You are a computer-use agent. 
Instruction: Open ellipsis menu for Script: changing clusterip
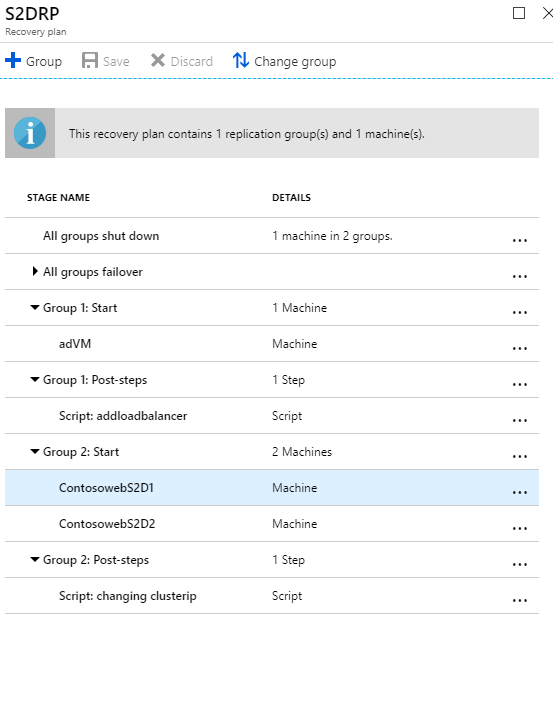coord(519,600)
